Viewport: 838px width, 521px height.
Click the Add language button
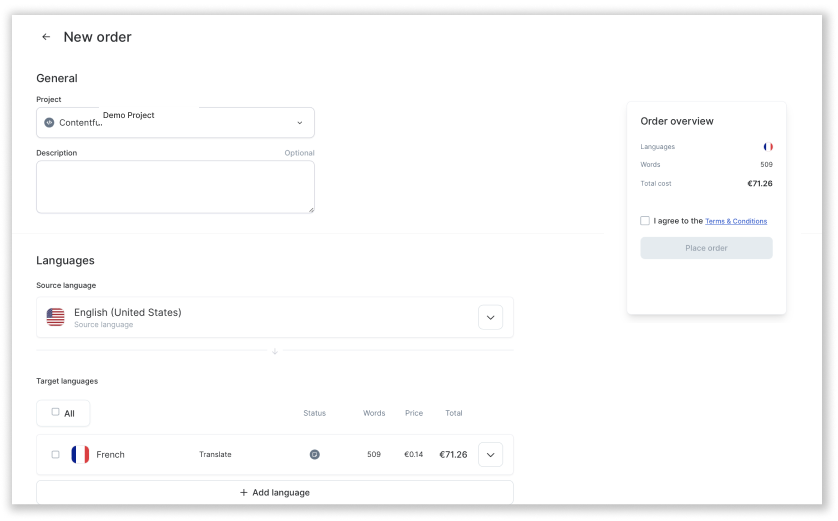point(275,493)
